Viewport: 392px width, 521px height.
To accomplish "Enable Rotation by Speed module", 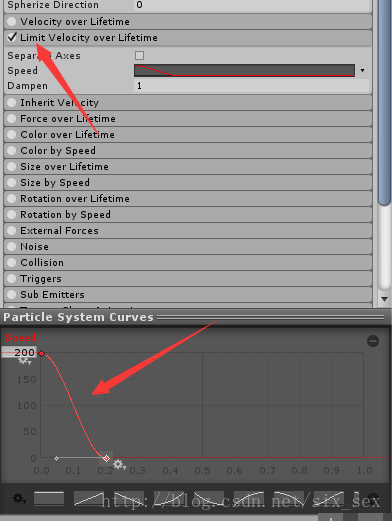I will click(x=12, y=214).
